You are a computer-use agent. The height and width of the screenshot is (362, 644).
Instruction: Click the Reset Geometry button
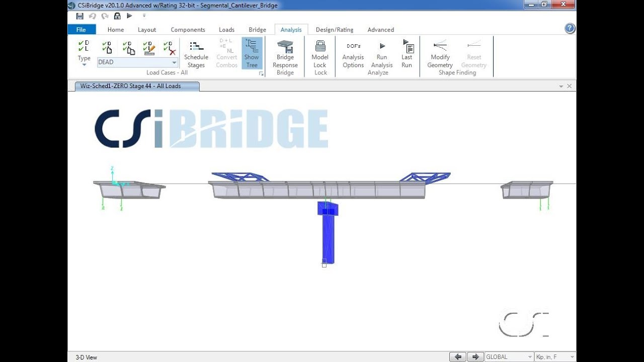(x=474, y=54)
